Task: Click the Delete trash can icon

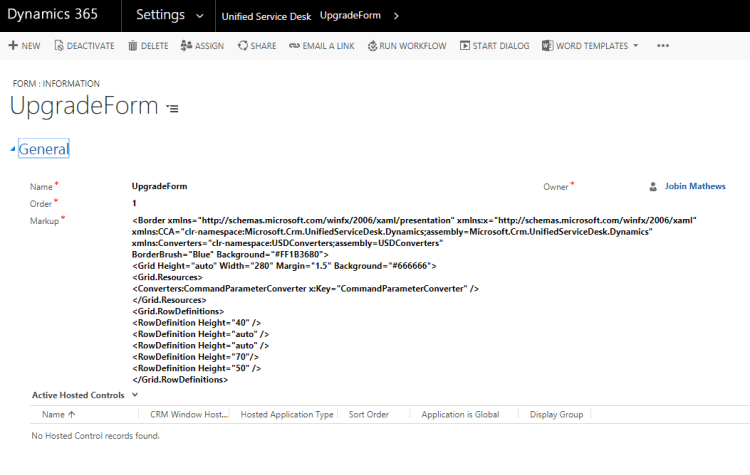Action: [132, 45]
